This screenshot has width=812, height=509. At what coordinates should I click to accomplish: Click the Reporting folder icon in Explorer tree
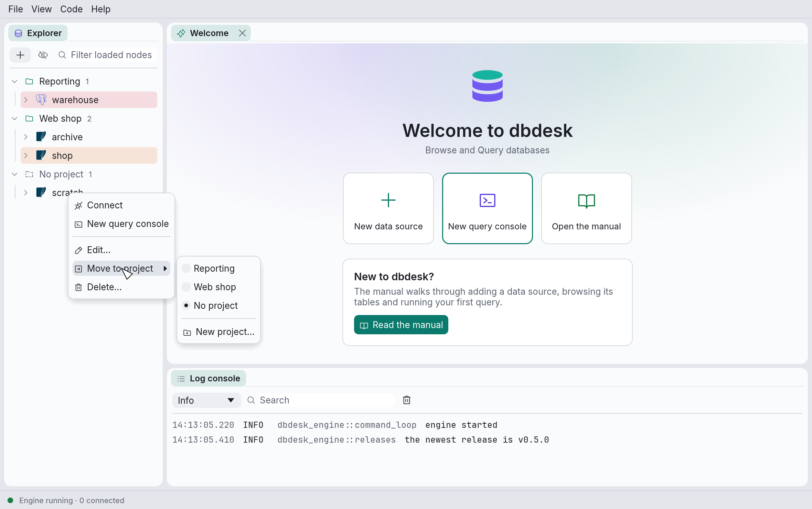[x=29, y=82]
